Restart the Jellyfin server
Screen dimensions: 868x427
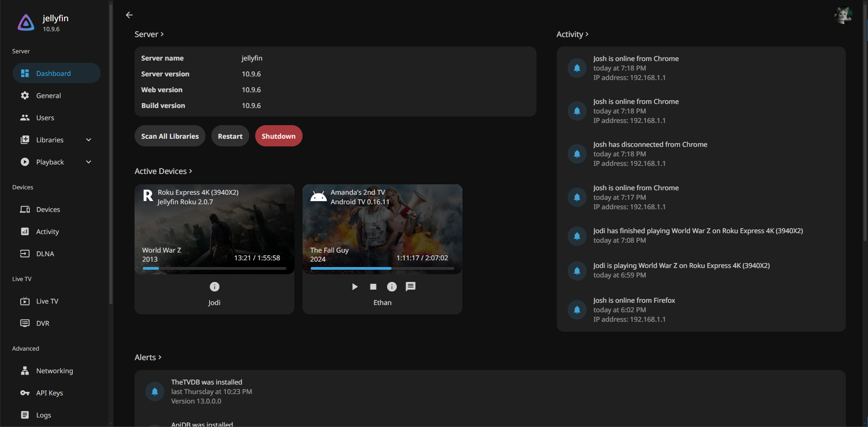(230, 136)
